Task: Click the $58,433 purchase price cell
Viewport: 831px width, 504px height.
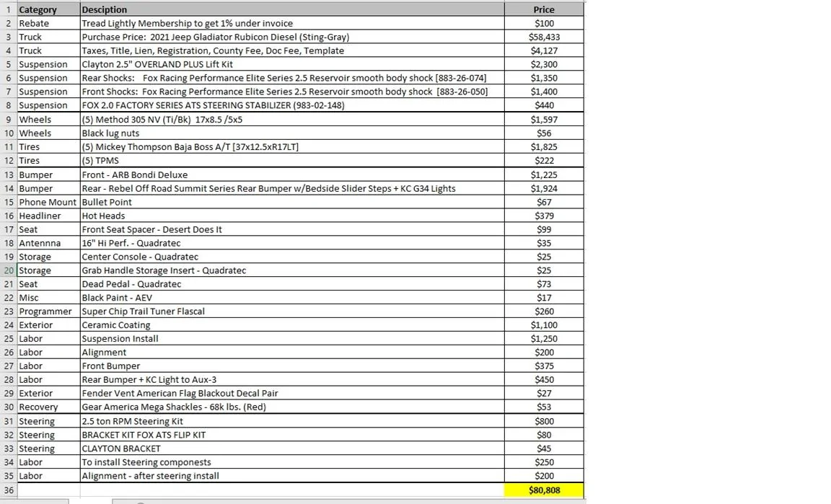Action: click(544, 37)
